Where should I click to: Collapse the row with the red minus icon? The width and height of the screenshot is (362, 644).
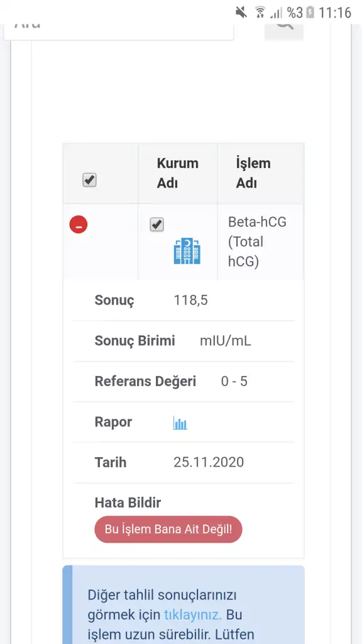(79, 225)
